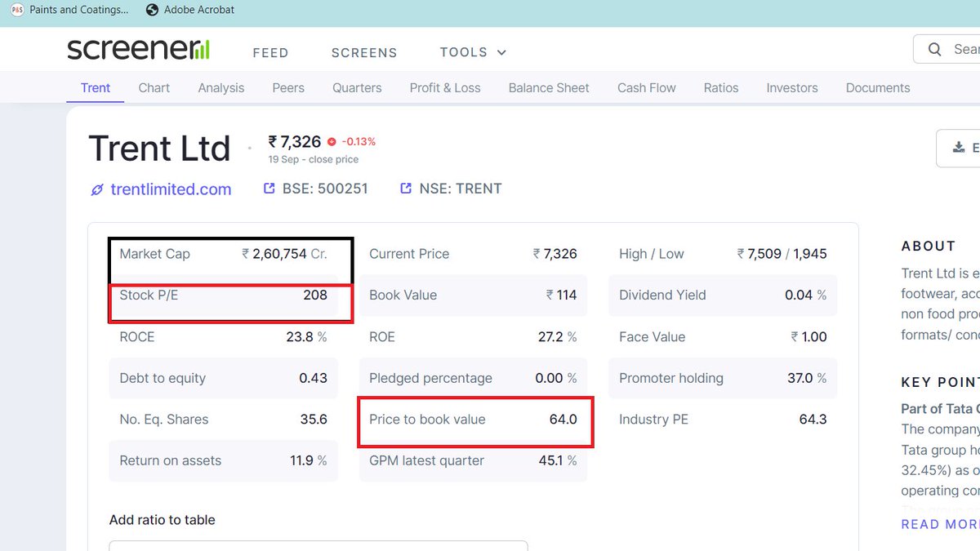Screen dimensions: 980x551
Task: Click the Pledged percentage value 0.00 %
Action: tap(556, 378)
